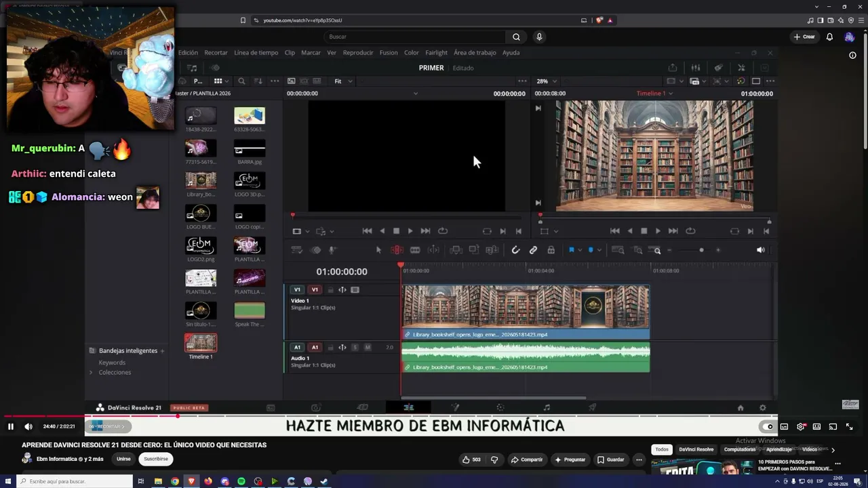Open the Reproducir menu
The height and width of the screenshot is (488, 868).
pos(358,53)
